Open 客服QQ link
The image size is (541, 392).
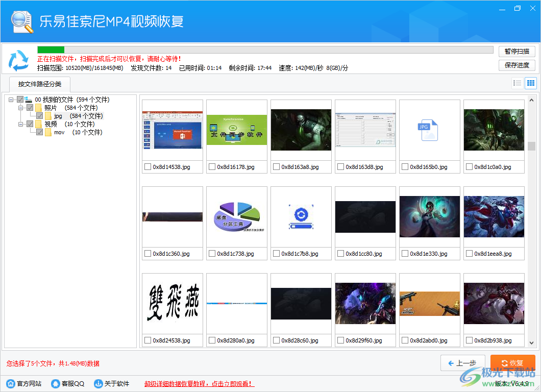pos(73,384)
